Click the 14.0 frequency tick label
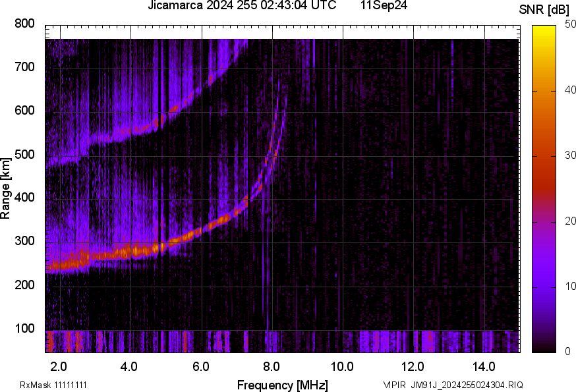The width and height of the screenshot is (576, 392). click(x=484, y=366)
